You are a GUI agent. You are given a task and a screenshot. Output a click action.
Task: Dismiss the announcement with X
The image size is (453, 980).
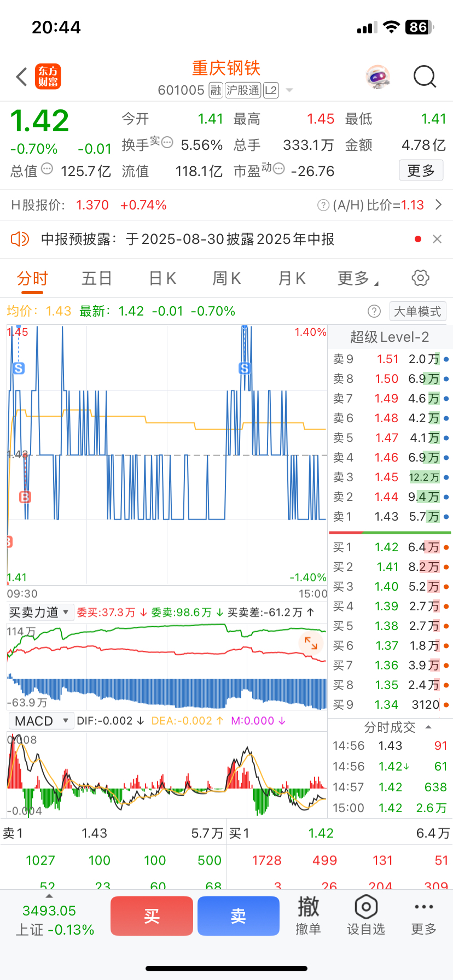437,239
